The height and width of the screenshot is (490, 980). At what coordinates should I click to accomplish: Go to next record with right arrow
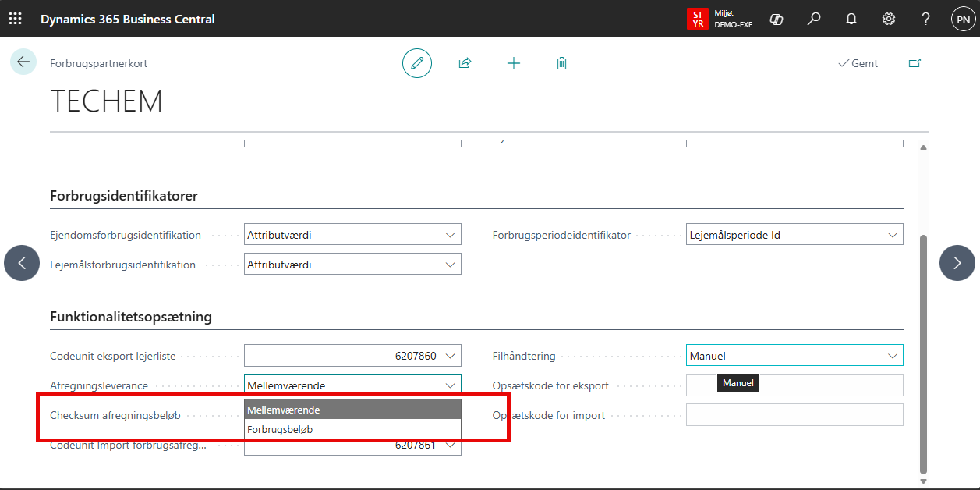click(957, 263)
